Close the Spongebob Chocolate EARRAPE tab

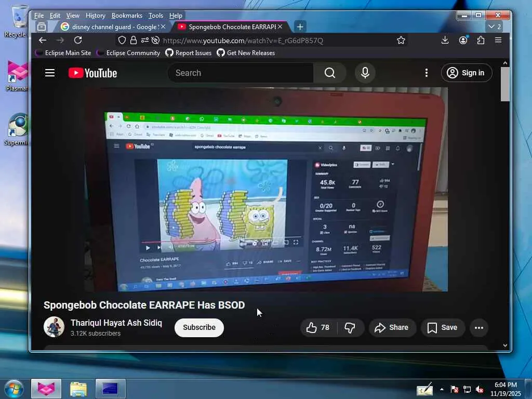click(280, 26)
